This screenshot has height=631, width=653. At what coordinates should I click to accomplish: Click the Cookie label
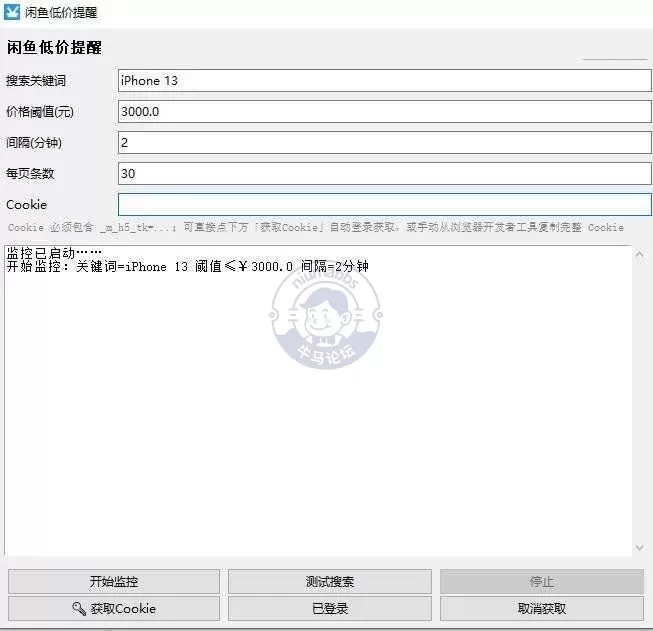(x=26, y=205)
